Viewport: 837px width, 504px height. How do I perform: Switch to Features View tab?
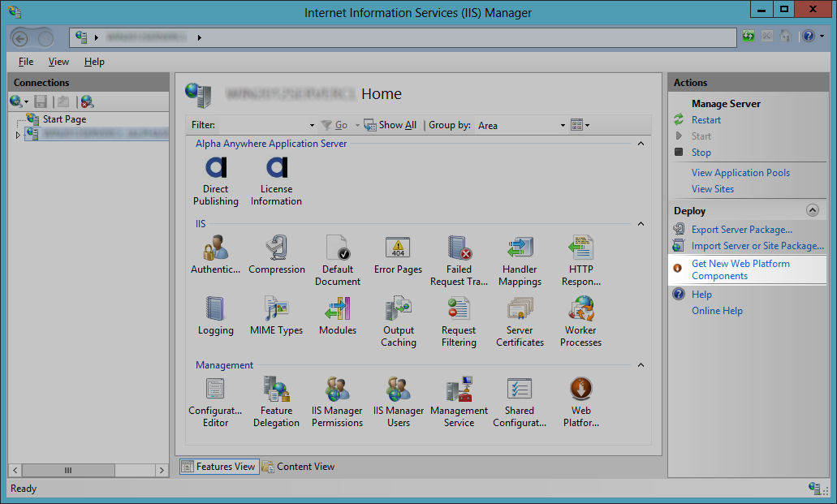[219, 467]
